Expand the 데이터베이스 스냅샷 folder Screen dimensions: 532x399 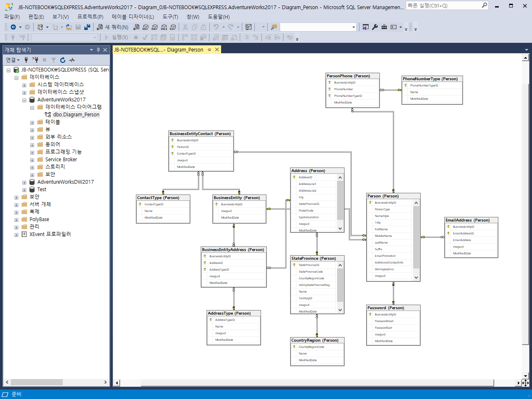tap(24, 93)
